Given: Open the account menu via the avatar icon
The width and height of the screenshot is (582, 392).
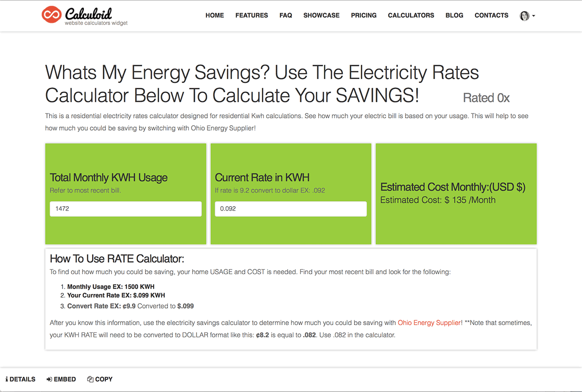Looking at the screenshot, I should tap(525, 16).
